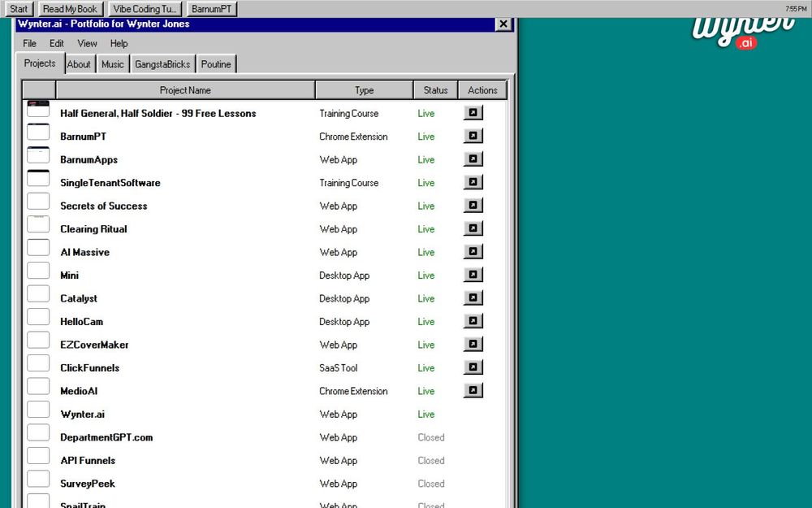Click the SurveyPeek project thumbnail
Screen dimensions: 812x508
[38, 479]
